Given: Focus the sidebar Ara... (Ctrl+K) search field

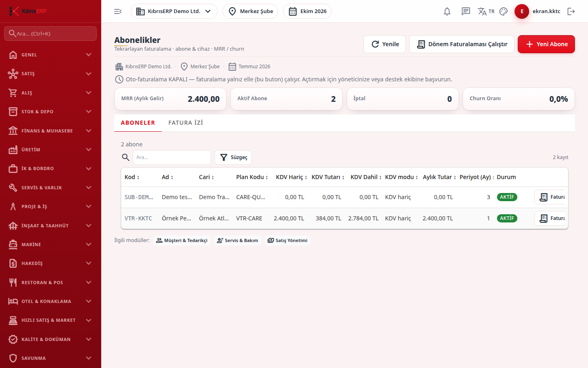Looking at the screenshot, I should 51,34.
